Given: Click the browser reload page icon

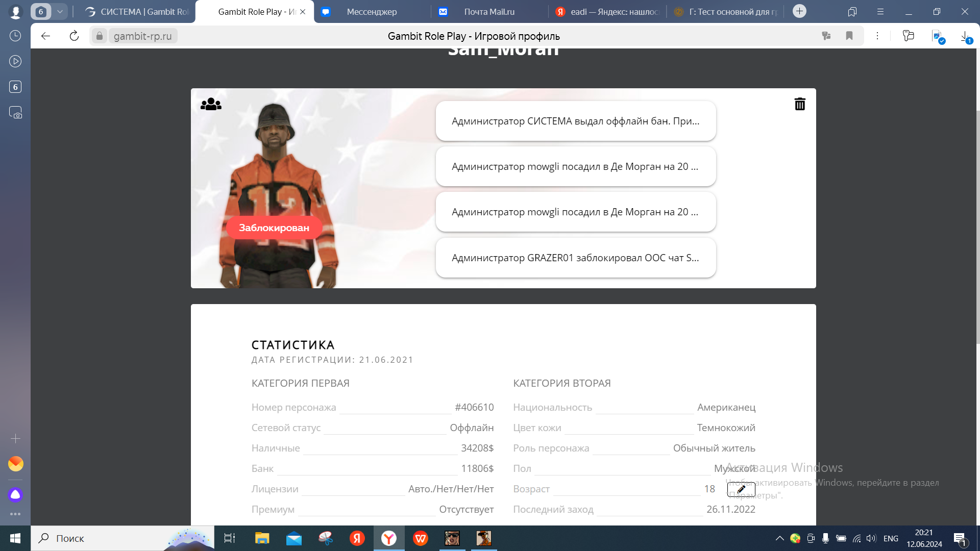Looking at the screenshot, I should [x=74, y=36].
